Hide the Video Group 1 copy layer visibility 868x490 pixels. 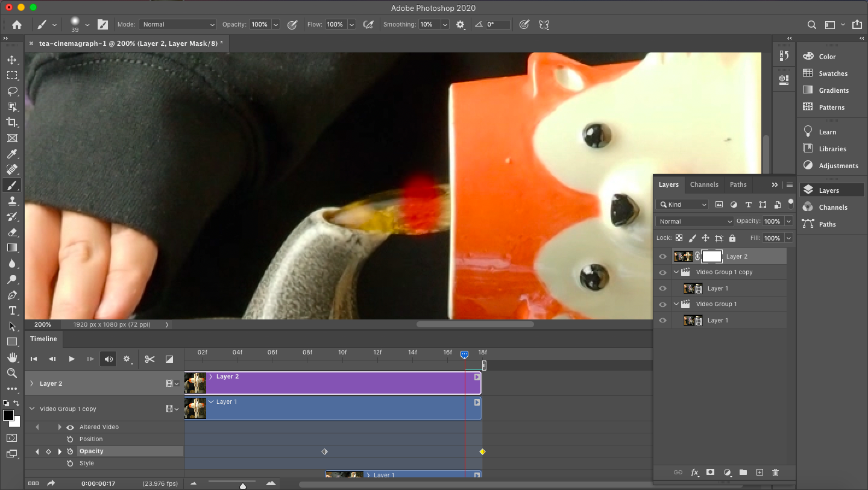pyautogui.click(x=662, y=272)
